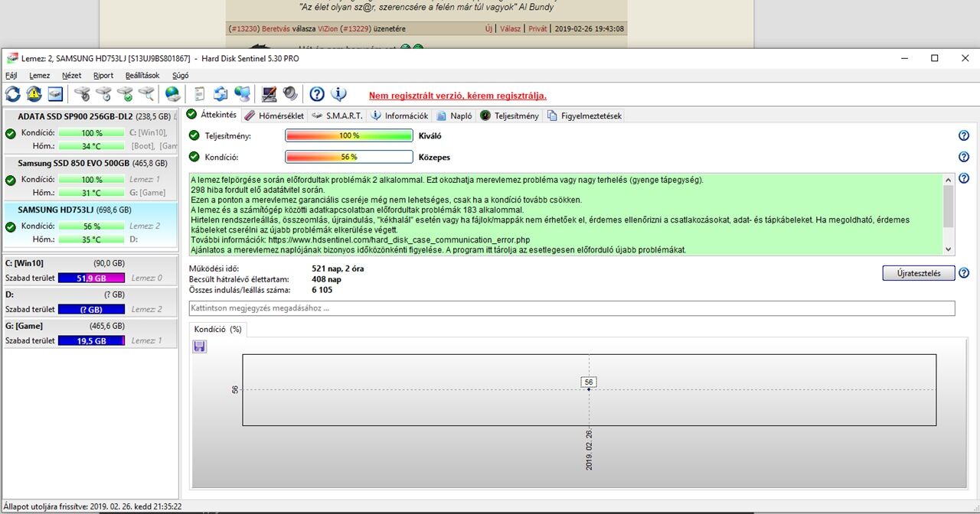Open the Súgó menu
Screen dimensions: 980x514
coord(180,76)
